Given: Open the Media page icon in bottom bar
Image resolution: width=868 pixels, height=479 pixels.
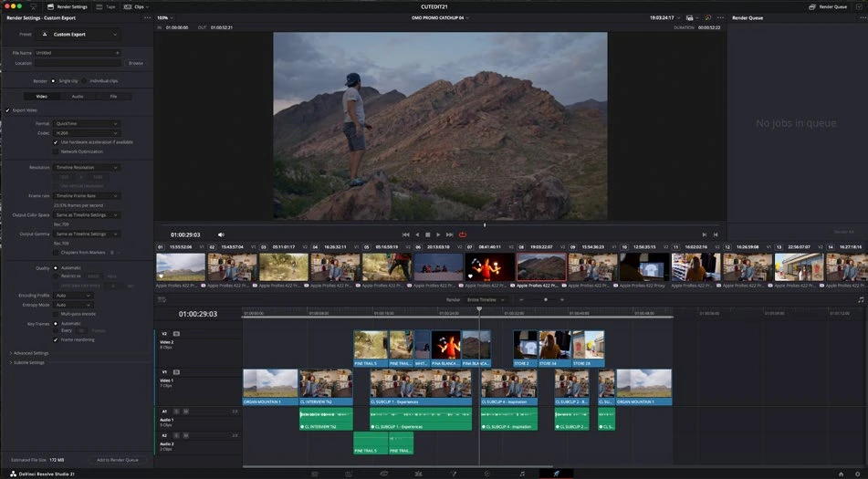Looking at the screenshot, I should 314,474.
